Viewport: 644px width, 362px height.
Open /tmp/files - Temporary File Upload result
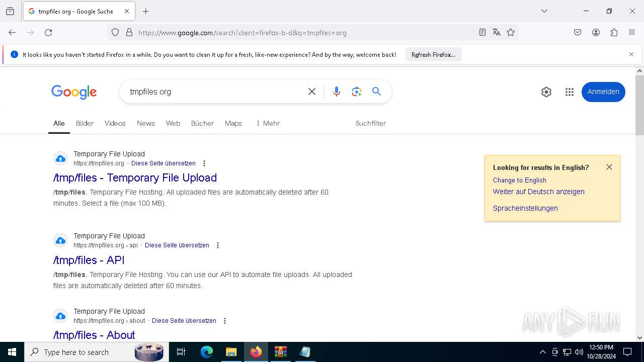click(135, 177)
